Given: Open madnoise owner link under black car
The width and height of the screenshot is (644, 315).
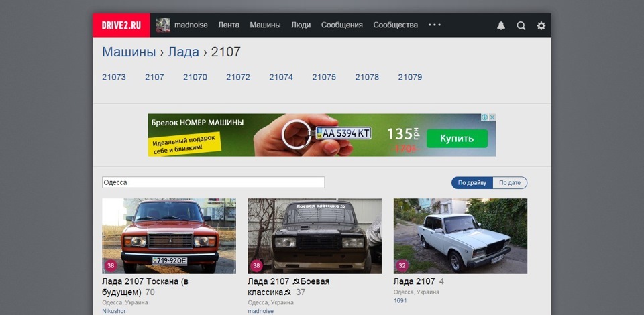Looking at the screenshot, I should pyautogui.click(x=260, y=311).
